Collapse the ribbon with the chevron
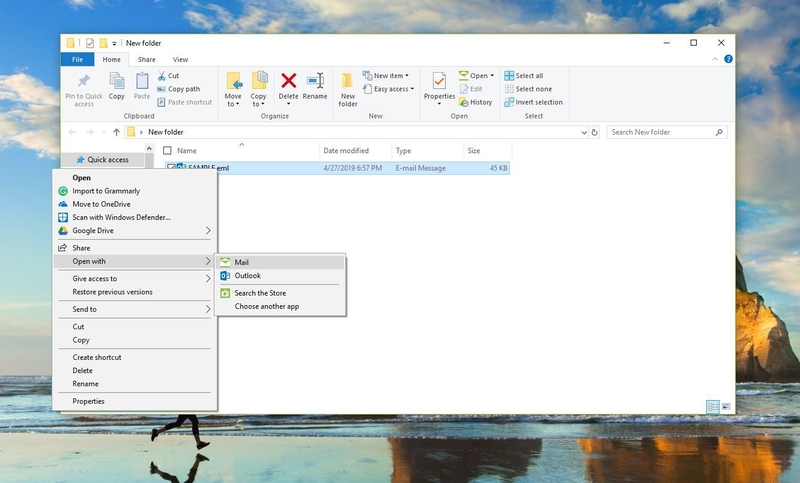This screenshot has width=800, height=483. point(715,59)
